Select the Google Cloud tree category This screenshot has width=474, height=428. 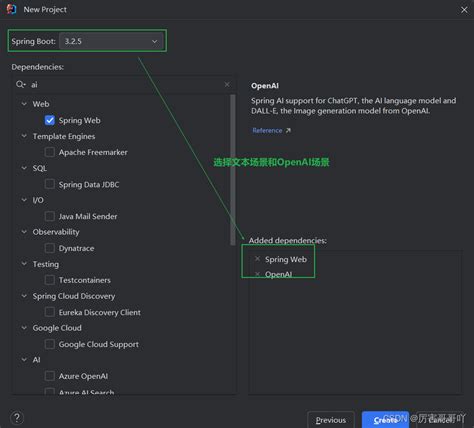point(57,328)
